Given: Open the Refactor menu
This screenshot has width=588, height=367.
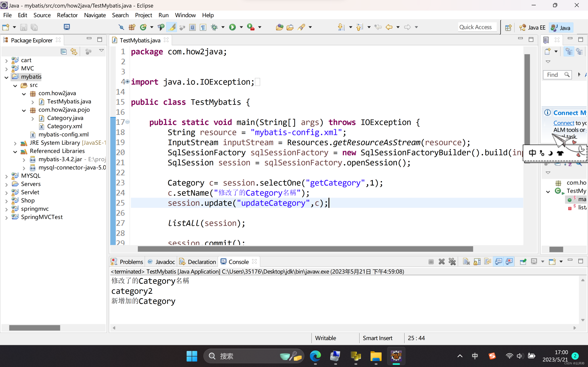Looking at the screenshot, I should point(67,15).
